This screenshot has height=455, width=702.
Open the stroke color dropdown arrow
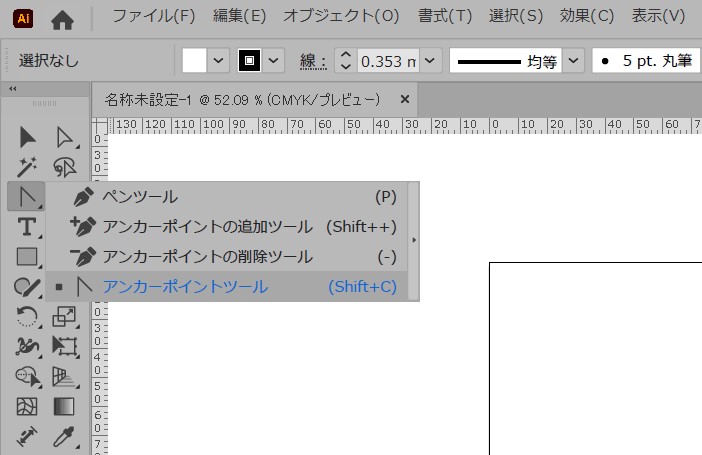click(x=273, y=60)
